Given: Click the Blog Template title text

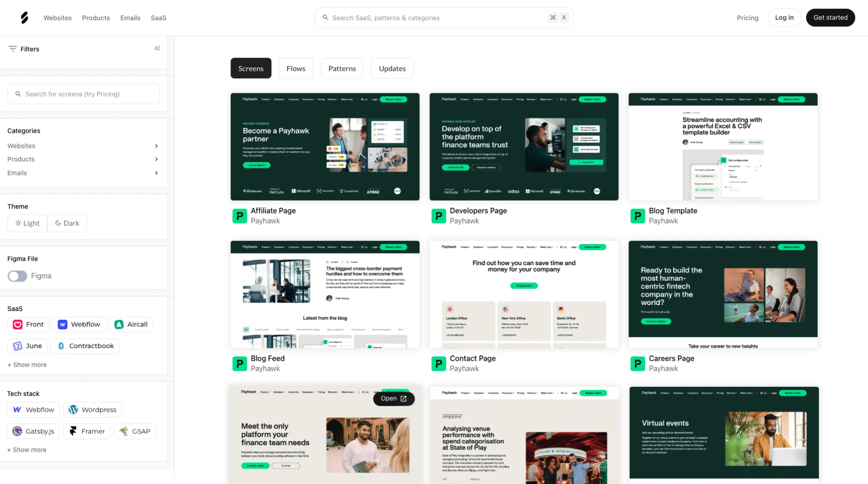Looking at the screenshot, I should 673,211.
